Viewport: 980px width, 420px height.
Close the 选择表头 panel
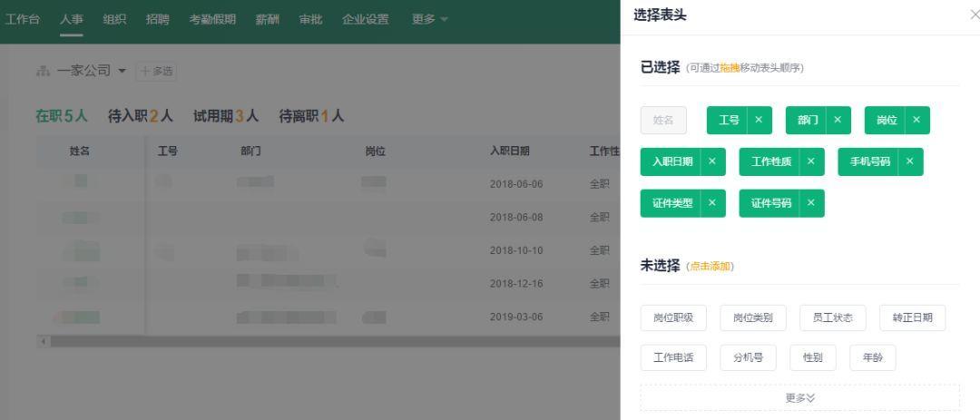coord(974,15)
